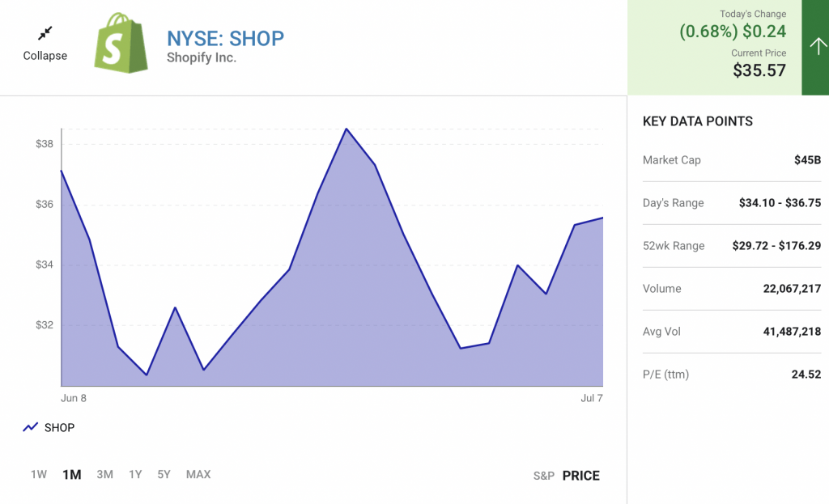Toggle SHOP series in legend
This screenshot has height=504, width=829.
[59, 427]
